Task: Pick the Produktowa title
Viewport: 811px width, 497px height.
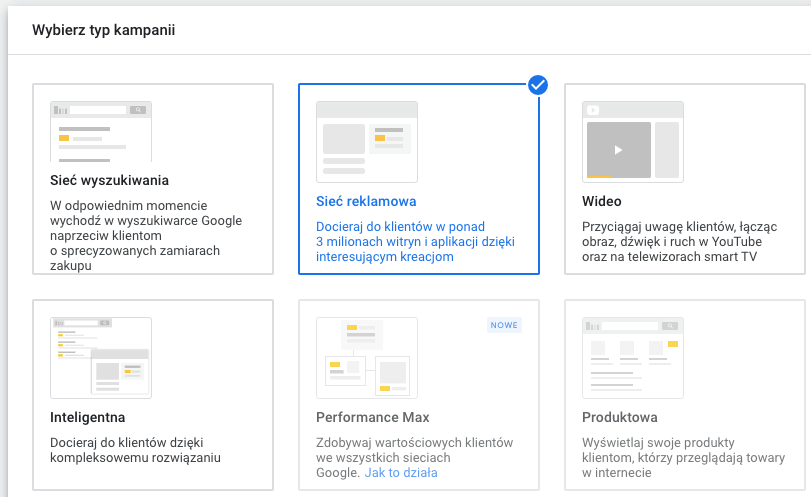Action: click(x=620, y=417)
